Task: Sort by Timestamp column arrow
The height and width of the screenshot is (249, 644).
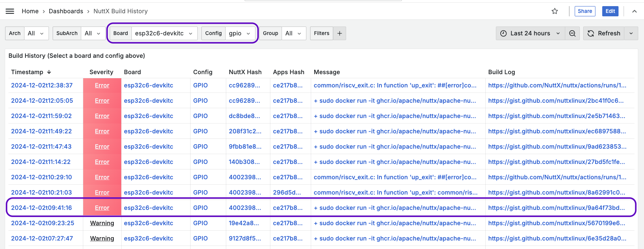Action: coord(49,72)
